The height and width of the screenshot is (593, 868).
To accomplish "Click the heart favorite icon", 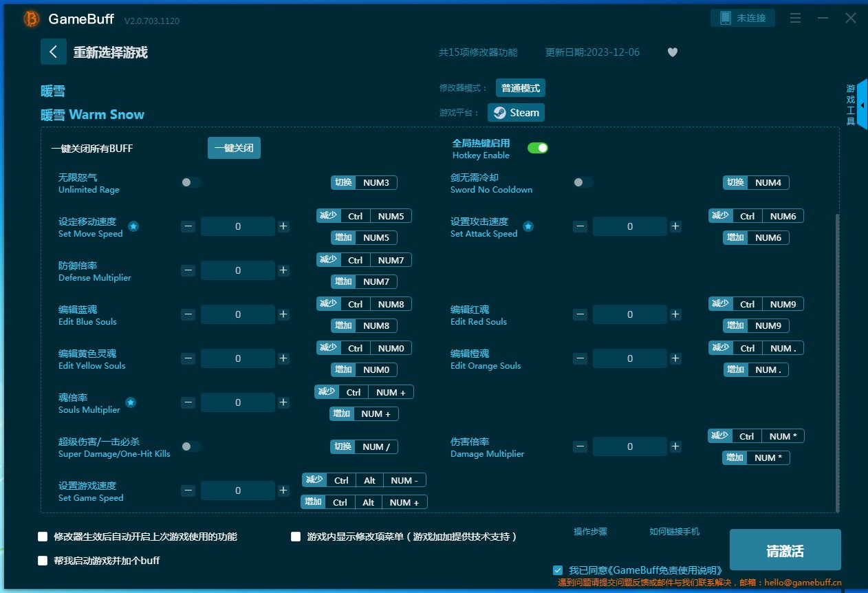I will (673, 52).
